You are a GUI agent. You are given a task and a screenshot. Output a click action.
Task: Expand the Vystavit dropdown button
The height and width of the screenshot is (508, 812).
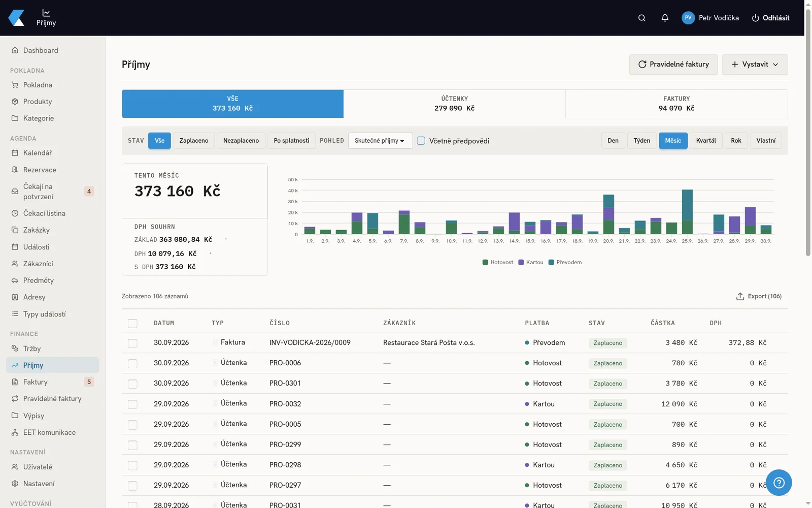tap(755, 65)
